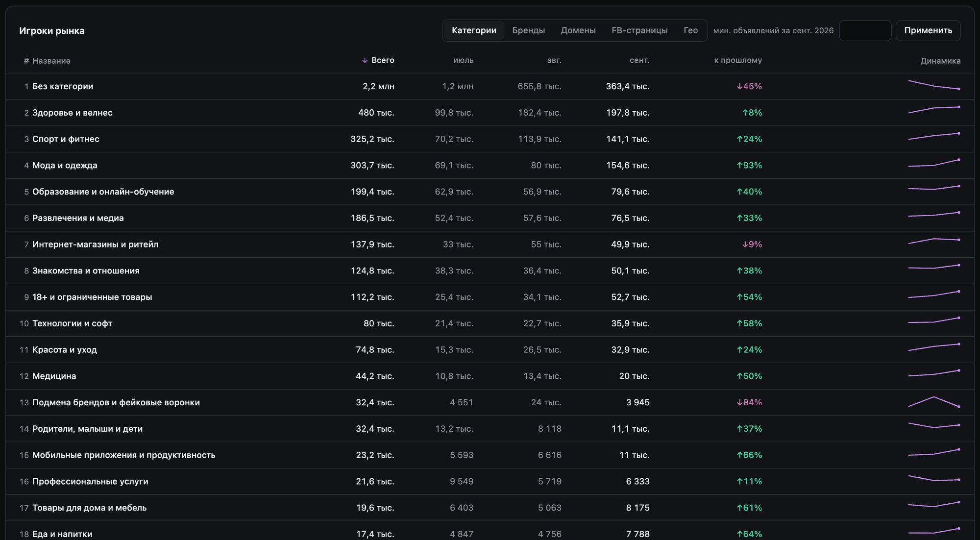This screenshot has width=980, height=540.
Task: Click the ↑93% change for Мода и одежда
Action: click(749, 166)
